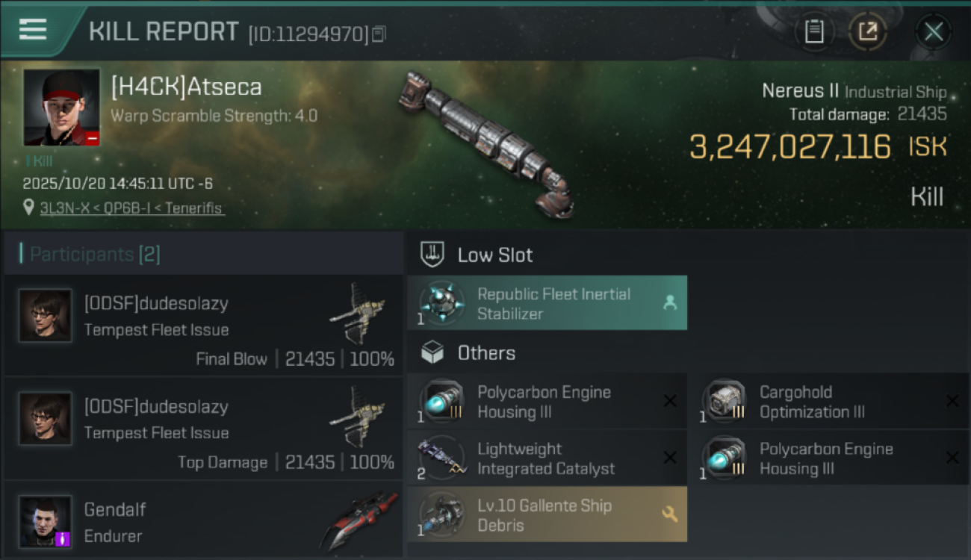971x560 pixels.
Task: Click the clipboard report icon
Action: (x=814, y=31)
